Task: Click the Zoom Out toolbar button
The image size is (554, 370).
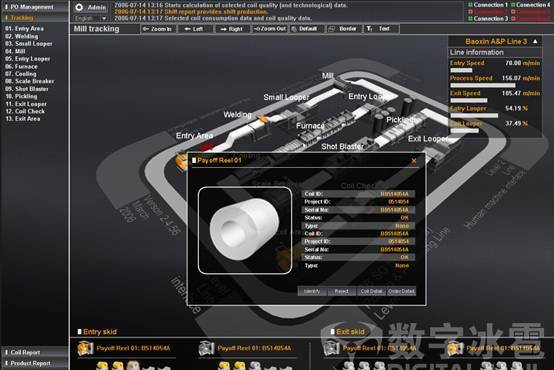Action: point(270,29)
